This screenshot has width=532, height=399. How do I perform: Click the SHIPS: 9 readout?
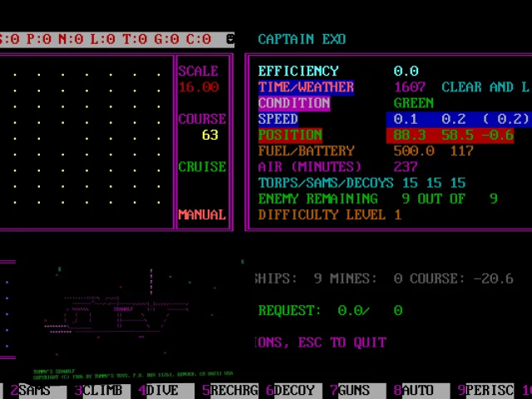pos(288,278)
